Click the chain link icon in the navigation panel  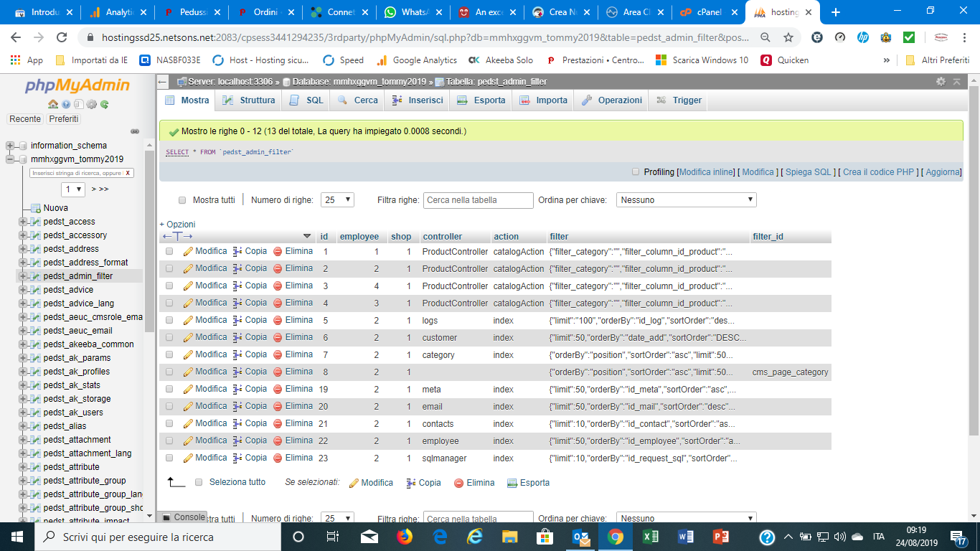click(134, 131)
